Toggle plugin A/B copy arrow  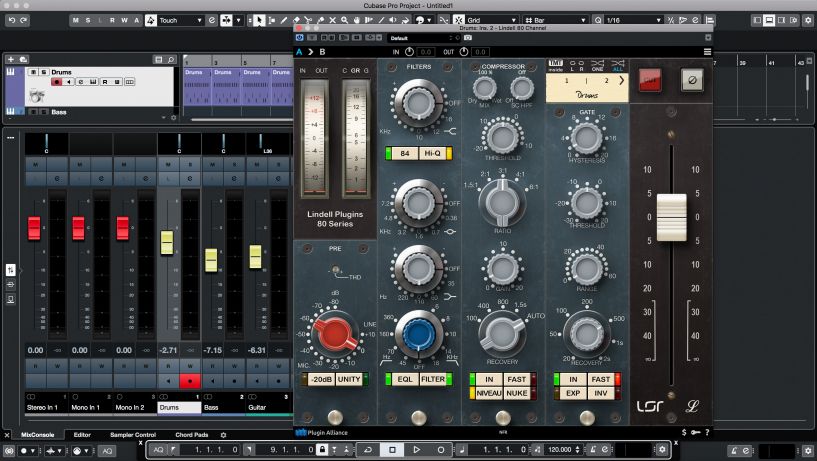click(311, 52)
